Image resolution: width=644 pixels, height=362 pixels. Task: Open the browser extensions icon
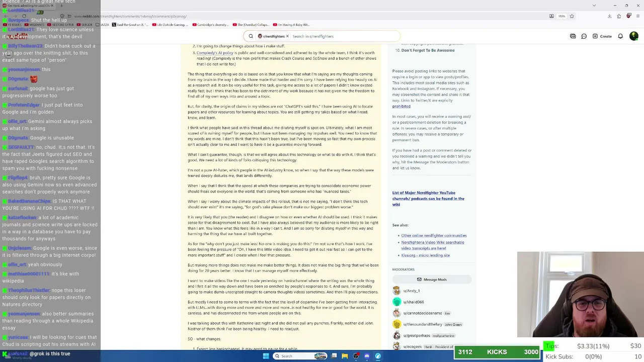tap(619, 16)
